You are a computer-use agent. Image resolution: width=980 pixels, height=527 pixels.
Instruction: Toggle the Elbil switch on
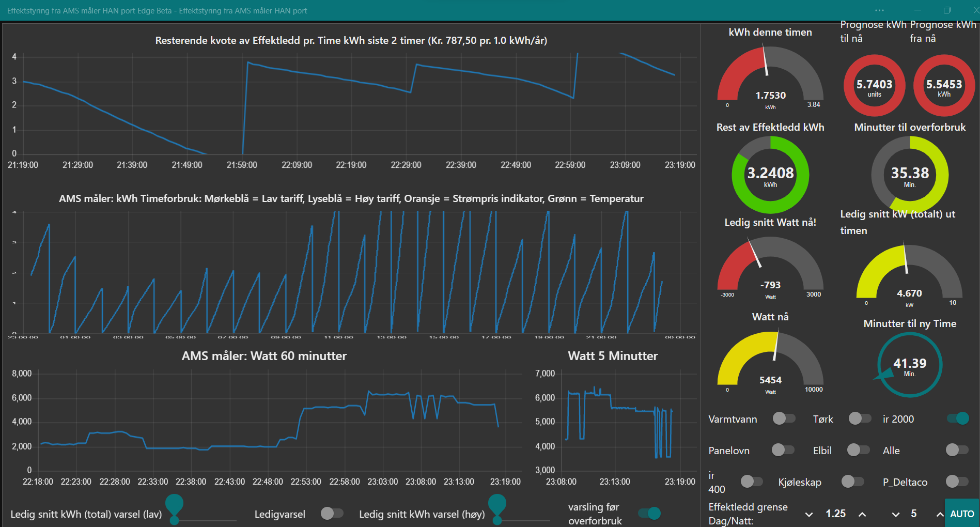click(858, 450)
